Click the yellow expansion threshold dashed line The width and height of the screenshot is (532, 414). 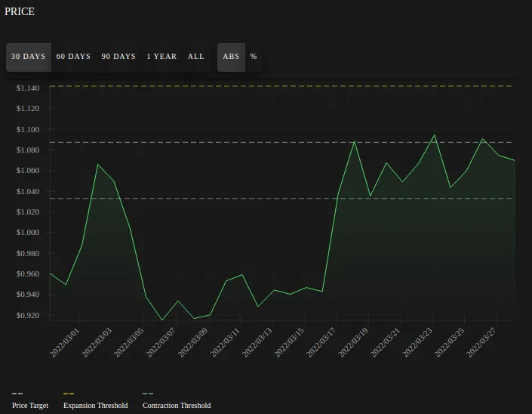click(x=281, y=86)
